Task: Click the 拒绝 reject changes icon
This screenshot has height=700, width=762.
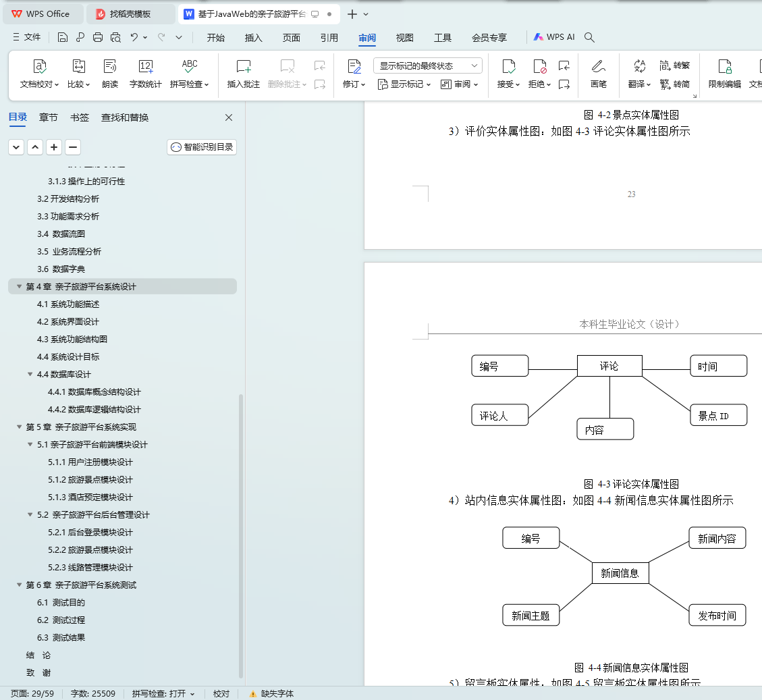Action: point(539,66)
